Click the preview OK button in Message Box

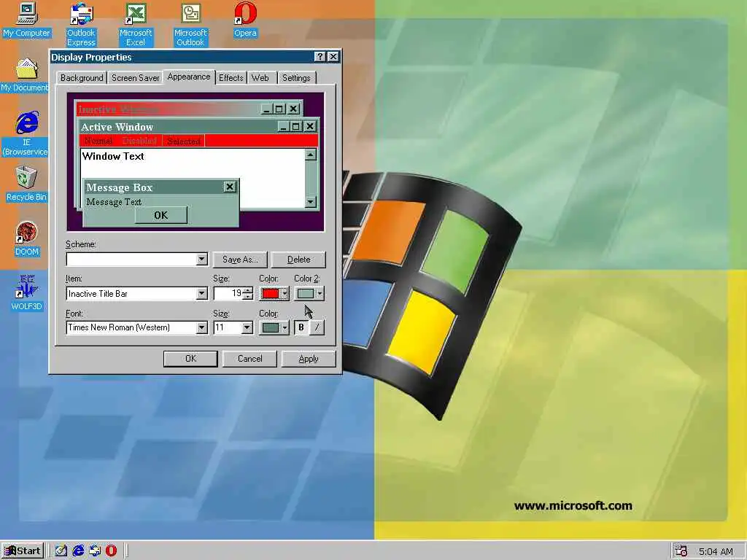[161, 215]
